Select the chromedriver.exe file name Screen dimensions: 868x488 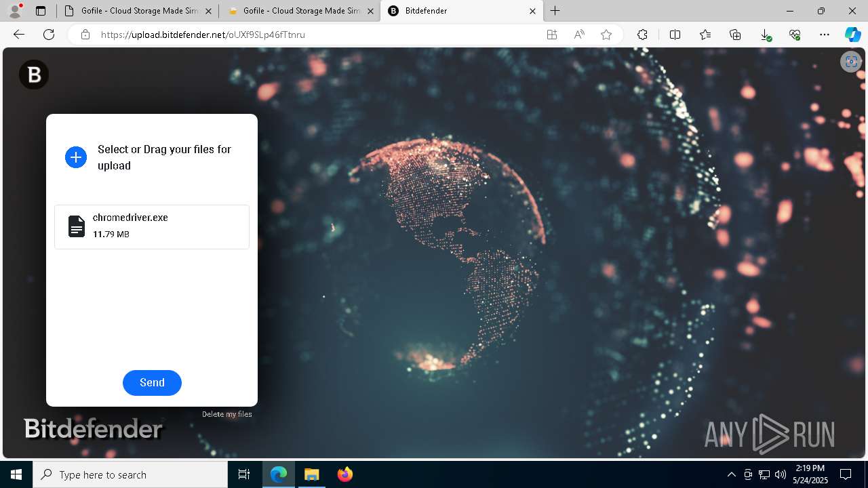point(130,218)
